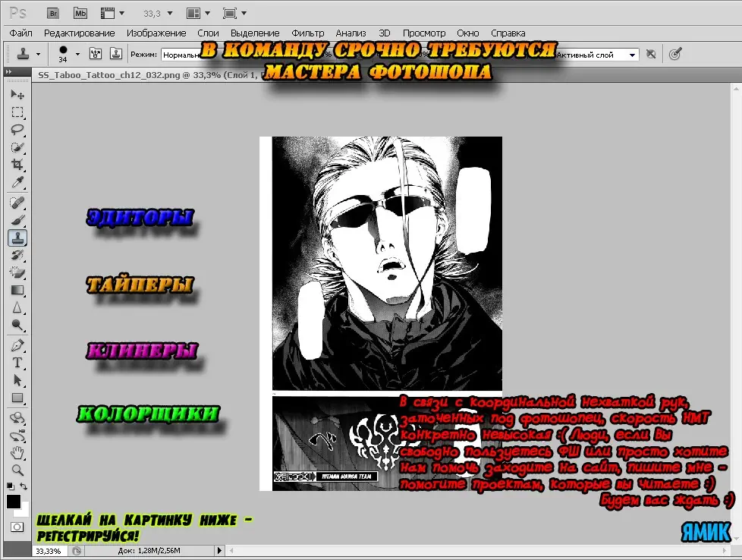Image resolution: width=742 pixels, height=560 pixels.
Task: Toggle ignore adjustment layers when cloning
Action: coord(650,54)
